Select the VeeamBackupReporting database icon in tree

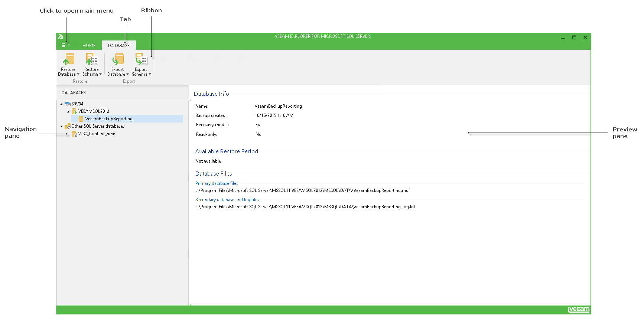point(81,119)
